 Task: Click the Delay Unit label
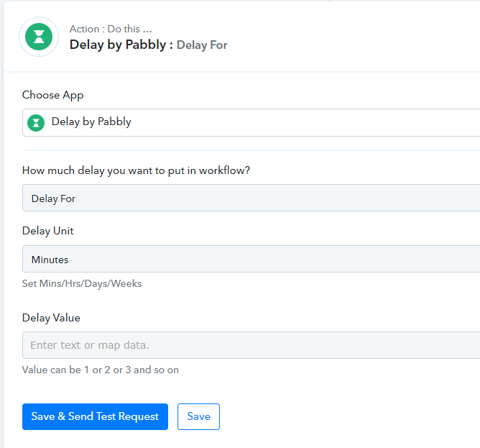tap(47, 231)
